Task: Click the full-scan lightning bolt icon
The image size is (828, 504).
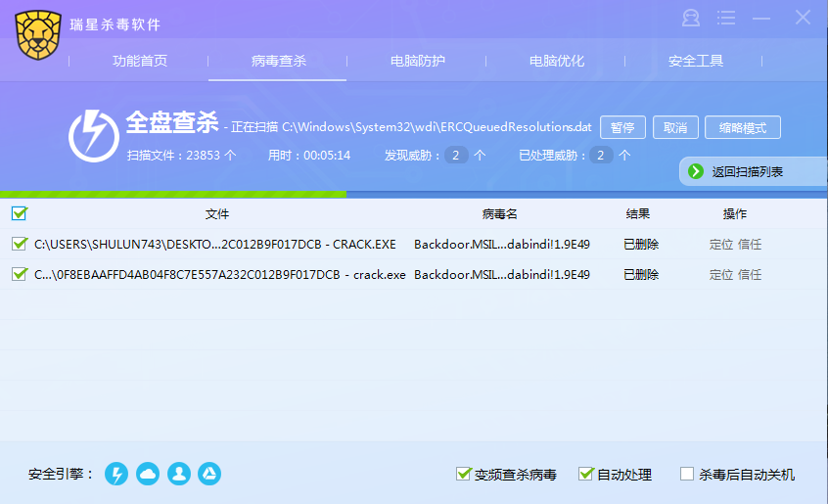Action: coord(93,136)
